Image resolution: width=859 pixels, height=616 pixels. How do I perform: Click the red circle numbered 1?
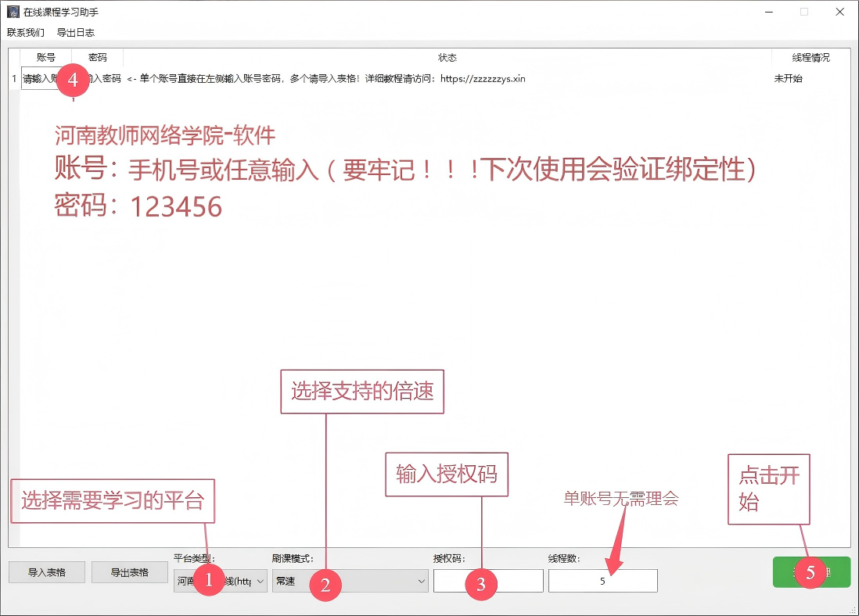[208, 579]
